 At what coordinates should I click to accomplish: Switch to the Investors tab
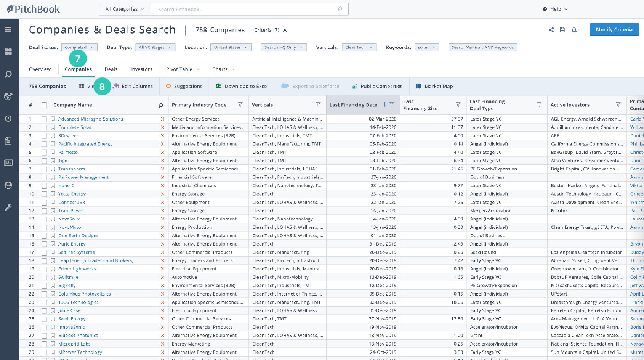coord(141,69)
